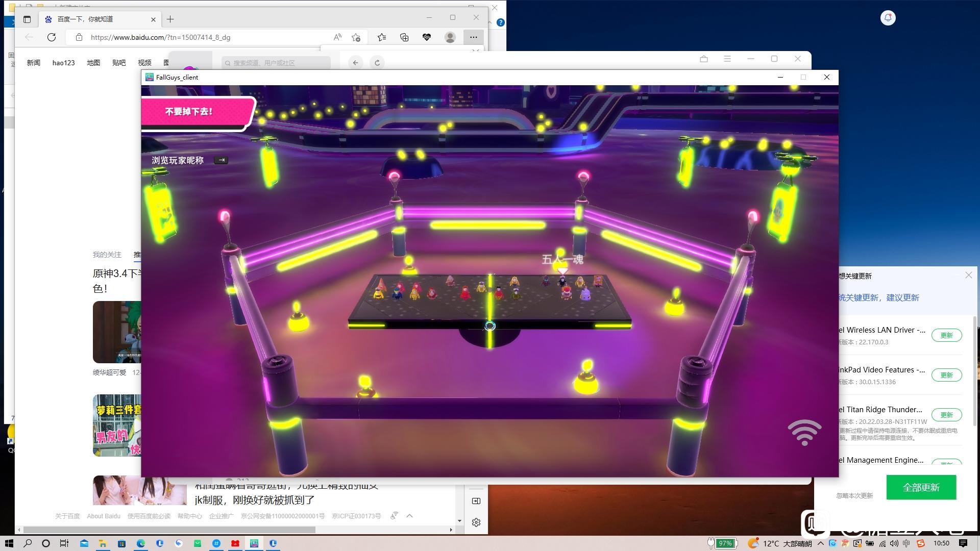Screen dimensions: 980x551
Task: Click the 全部更新 button
Action: click(921, 487)
